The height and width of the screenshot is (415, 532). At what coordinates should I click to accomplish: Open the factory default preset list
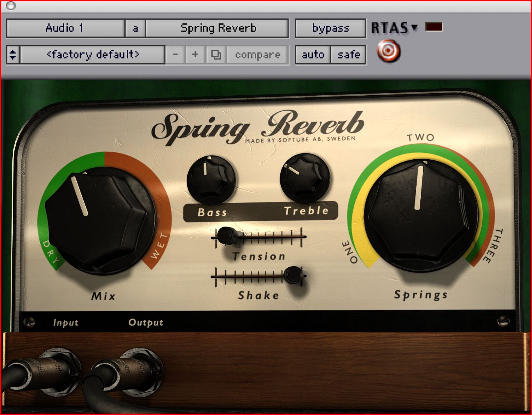(x=93, y=55)
